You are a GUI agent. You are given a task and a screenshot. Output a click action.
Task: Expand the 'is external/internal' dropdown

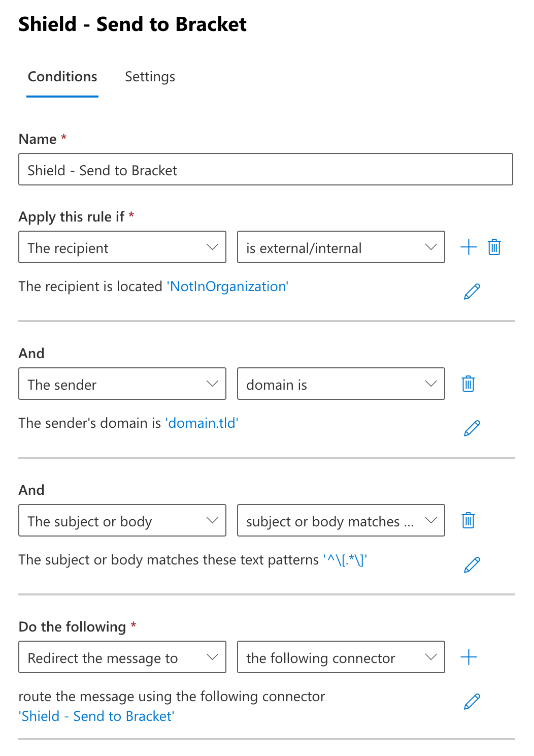341,247
